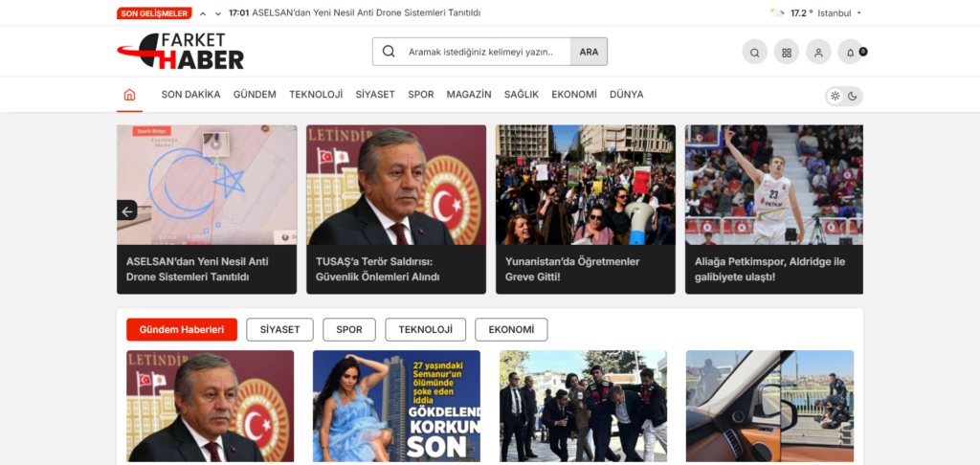Expand the Istanbul city dropdown

coord(858,13)
